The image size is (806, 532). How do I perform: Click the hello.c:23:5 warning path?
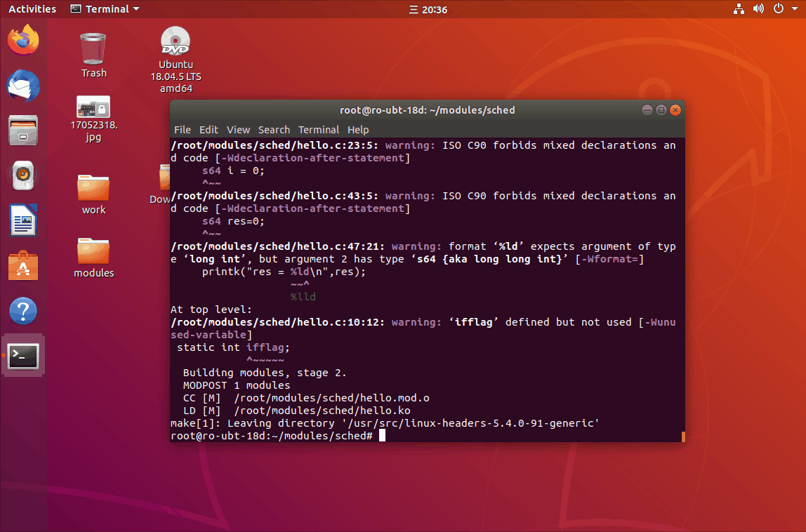[275, 145]
